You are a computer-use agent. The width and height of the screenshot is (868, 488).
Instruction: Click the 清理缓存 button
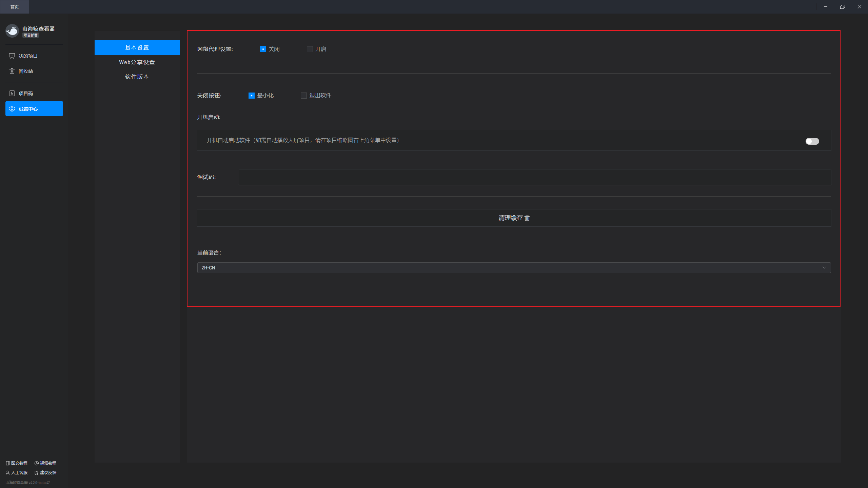point(514,218)
